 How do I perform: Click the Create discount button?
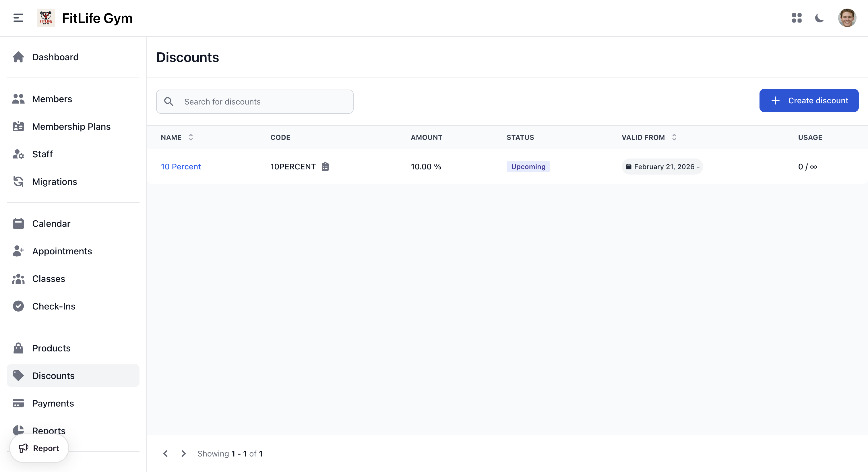click(809, 100)
